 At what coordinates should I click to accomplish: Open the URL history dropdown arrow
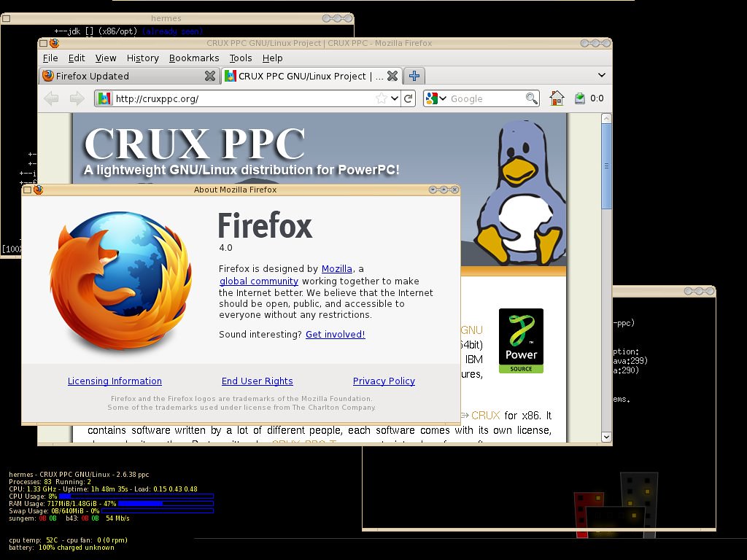coord(395,98)
